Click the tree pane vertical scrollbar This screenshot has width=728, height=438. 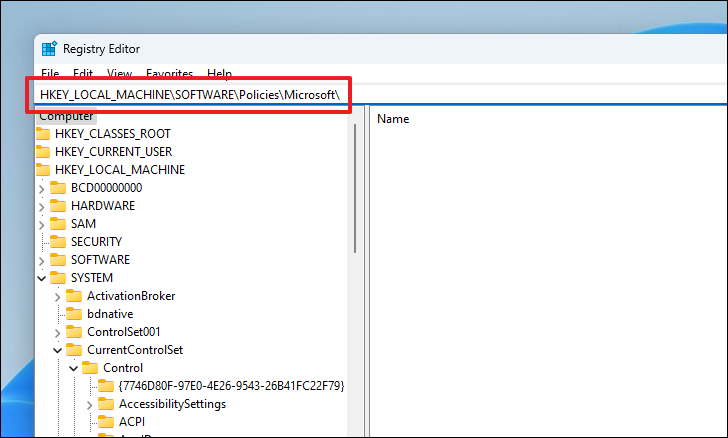(x=355, y=189)
